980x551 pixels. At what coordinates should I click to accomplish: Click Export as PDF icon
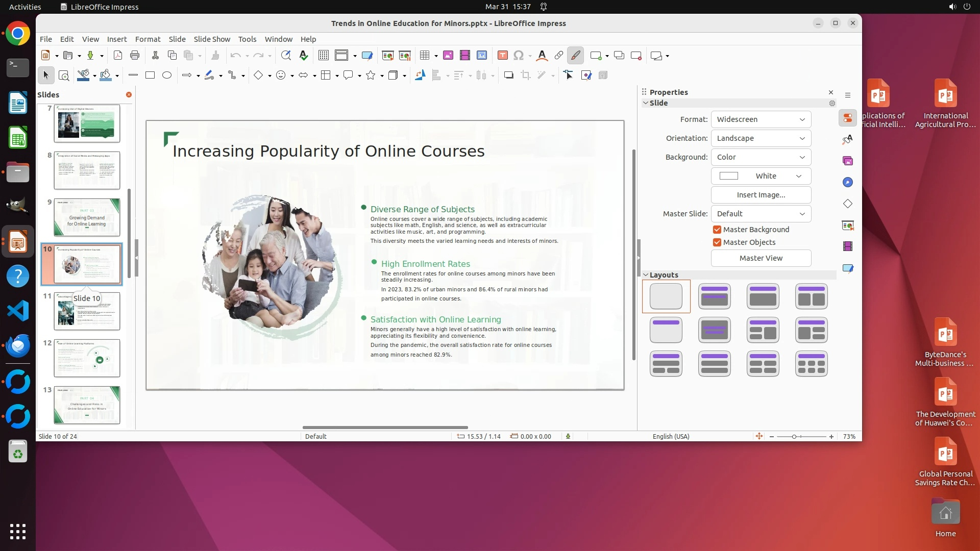click(x=118, y=56)
